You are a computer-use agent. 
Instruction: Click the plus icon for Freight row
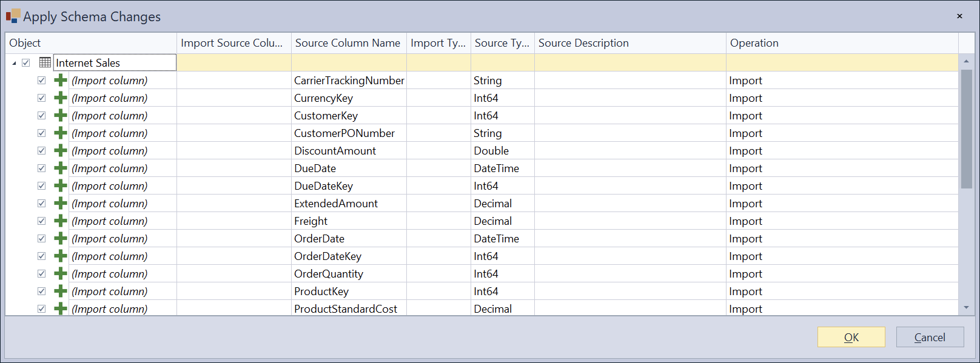61,221
